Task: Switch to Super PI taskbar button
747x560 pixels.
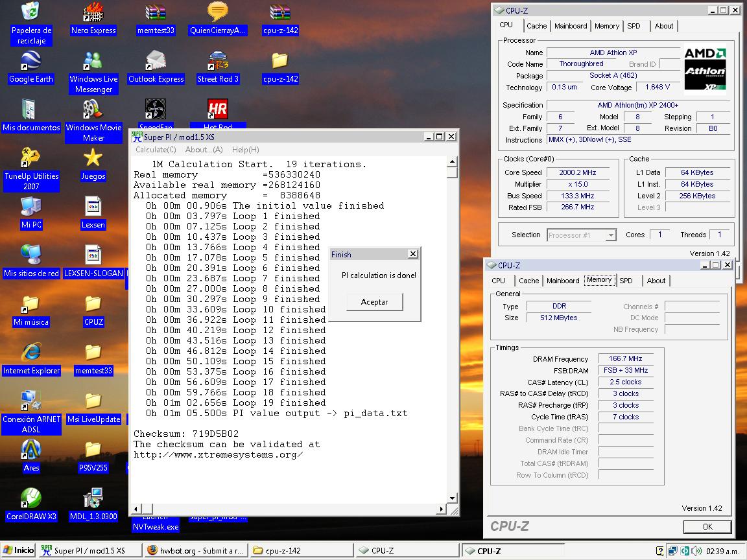Action: click(89, 550)
